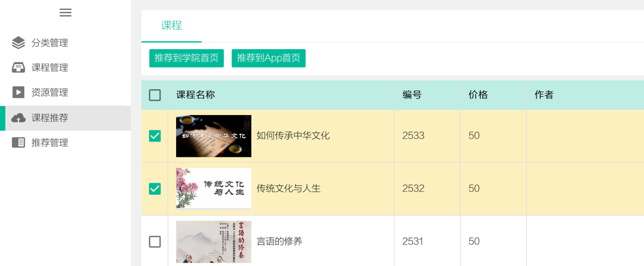644x266 pixels.
Task: Click the 资源管理 play icon
Action: (x=18, y=93)
